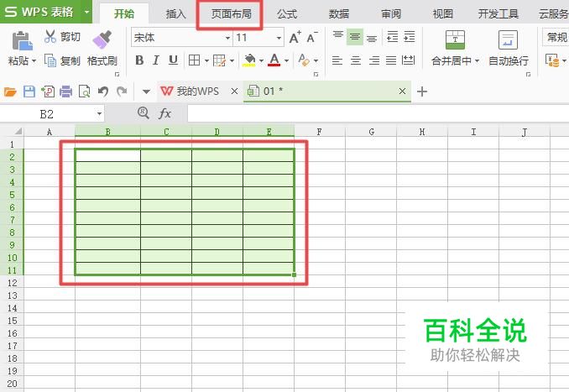Click the B2 name box field
This screenshot has height=392, width=569.
point(47,114)
